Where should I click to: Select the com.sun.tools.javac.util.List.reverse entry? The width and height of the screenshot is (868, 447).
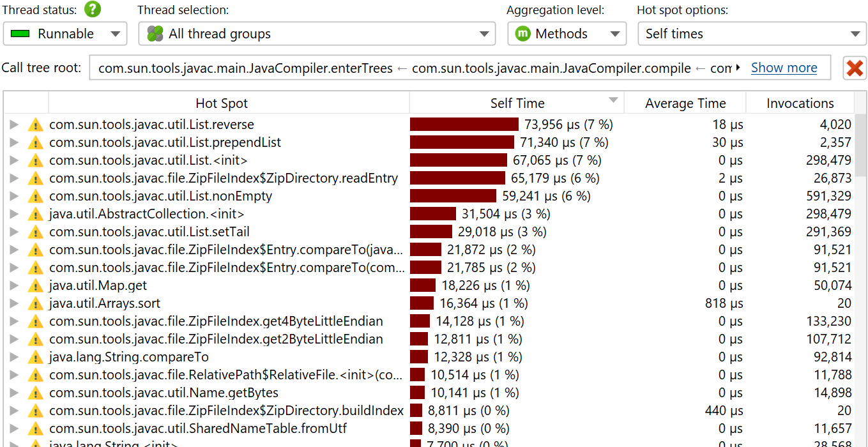point(151,125)
